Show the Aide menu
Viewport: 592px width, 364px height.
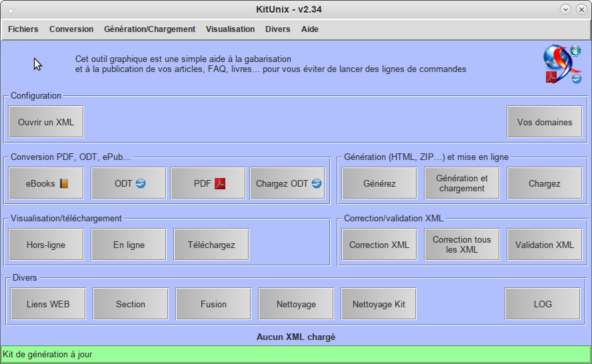[x=310, y=29]
